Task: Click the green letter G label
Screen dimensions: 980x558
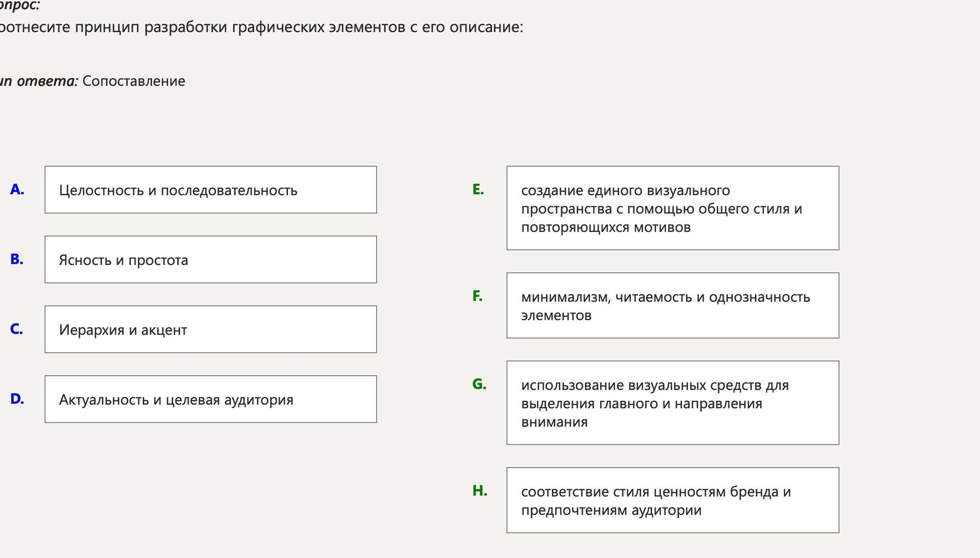Action: coord(479,384)
